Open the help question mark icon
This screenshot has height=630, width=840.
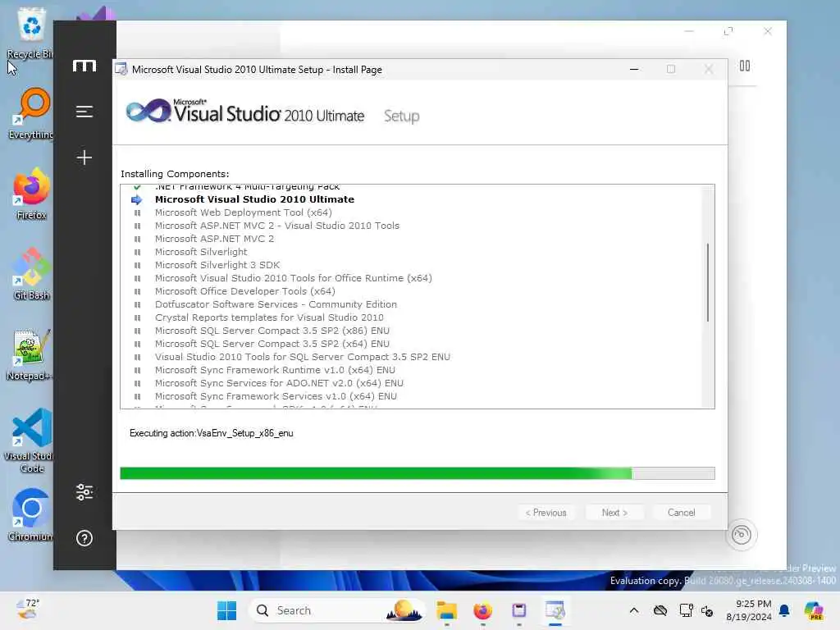(84, 538)
